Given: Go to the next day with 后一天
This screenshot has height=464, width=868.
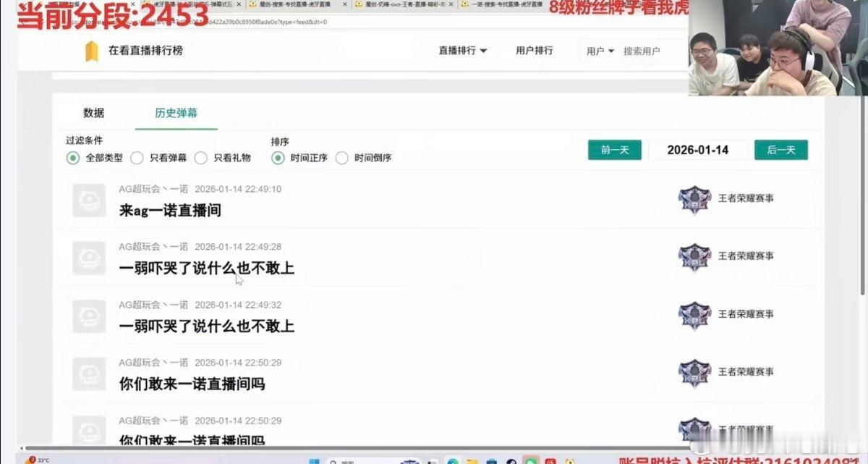Looking at the screenshot, I should (x=781, y=150).
